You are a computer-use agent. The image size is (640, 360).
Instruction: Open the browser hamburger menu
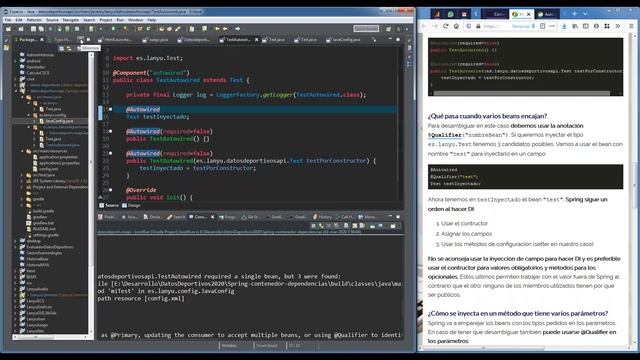631,26
